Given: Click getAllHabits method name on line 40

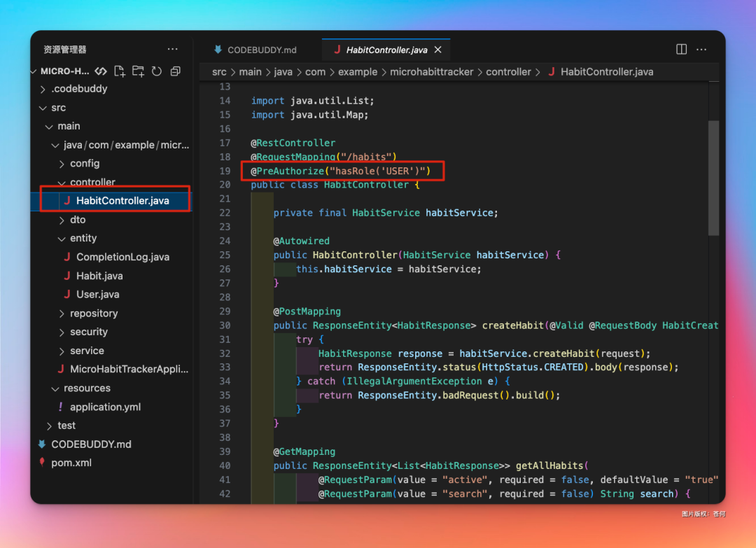Looking at the screenshot, I should pyautogui.click(x=549, y=465).
